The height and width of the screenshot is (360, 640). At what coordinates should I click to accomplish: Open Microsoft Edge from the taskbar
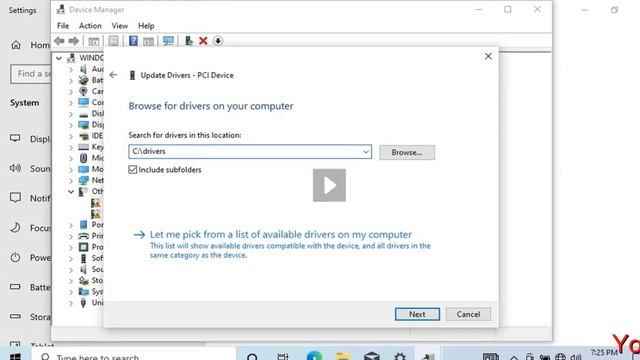point(314,356)
